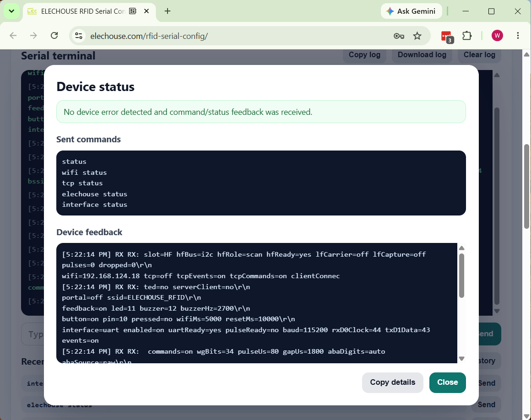Open the Extensions puzzle menu
The height and width of the screenshot is (420, 531).
coord(467,36)
